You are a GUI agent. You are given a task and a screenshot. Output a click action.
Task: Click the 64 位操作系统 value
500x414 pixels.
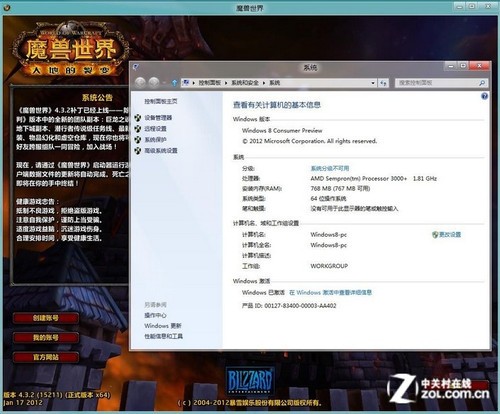click(328, 199)
